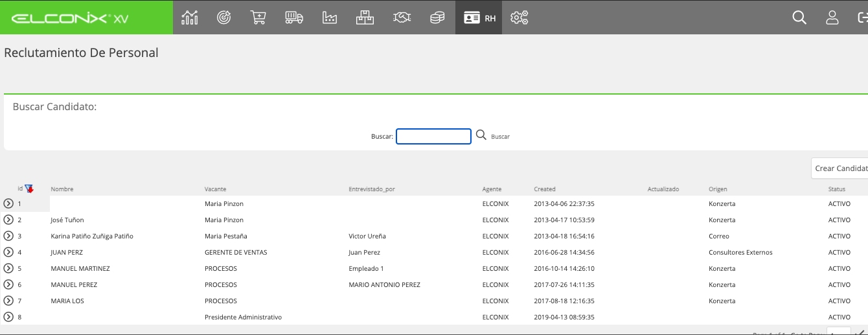This screenshot has width=868, height=335.
Task: Click the Reclutamiento De Personal page title
Action: [81, 53]
